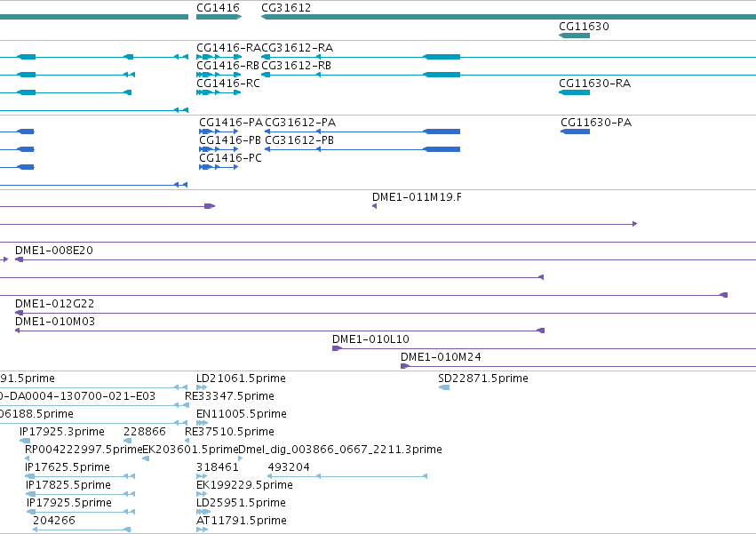Open the CG31612-PB coding feature
Viewport: 756px width, 534px height.
tap(362, 149)
